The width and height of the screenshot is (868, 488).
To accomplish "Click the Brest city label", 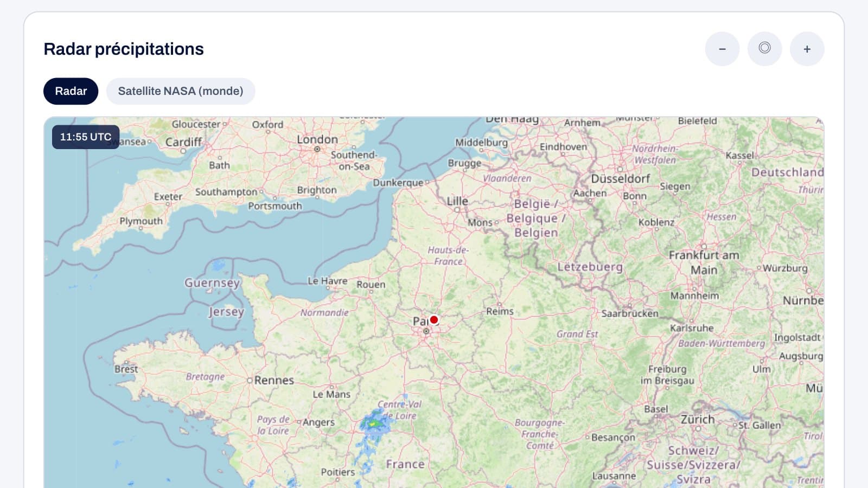I will [x=126, y=369].
